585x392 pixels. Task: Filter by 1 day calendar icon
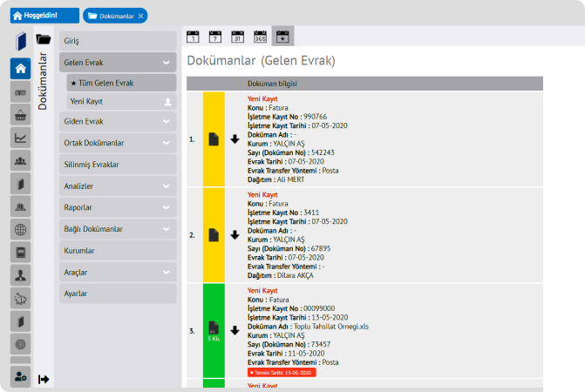tap(193, 37)
